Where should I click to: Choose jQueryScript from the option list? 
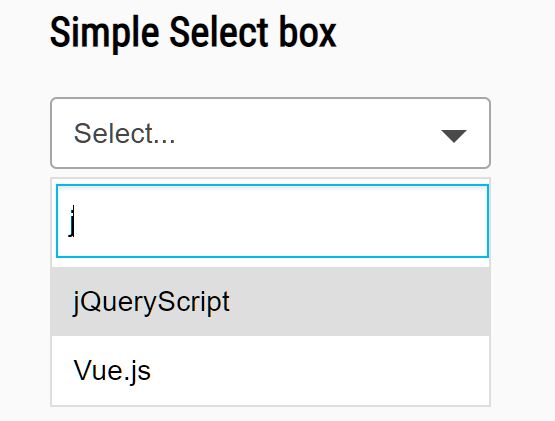[270, 301]
